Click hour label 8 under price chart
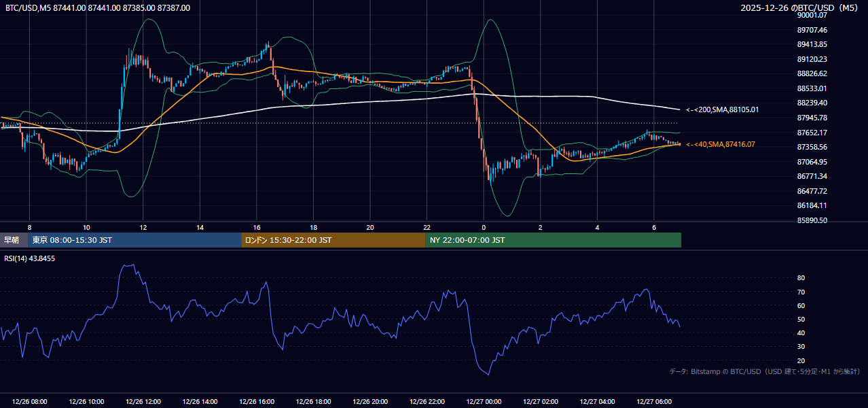This screenshot has height=408, width=868. 29,227
